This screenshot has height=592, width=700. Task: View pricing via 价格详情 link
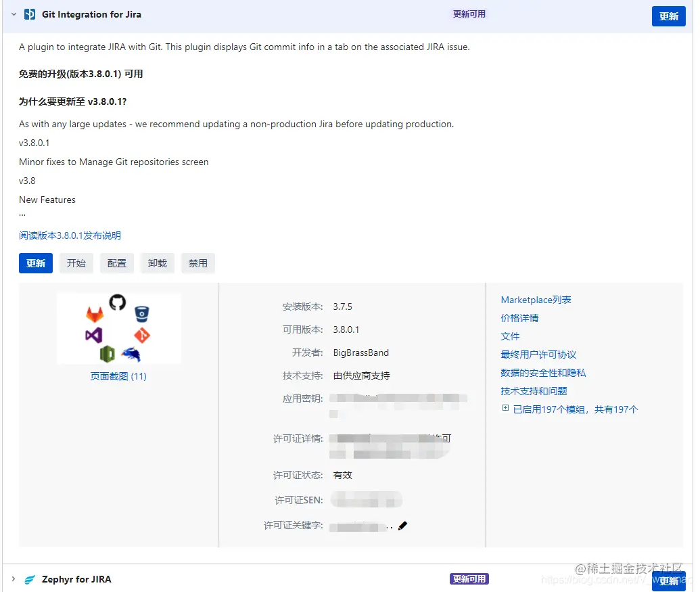[x=519, y=318]
